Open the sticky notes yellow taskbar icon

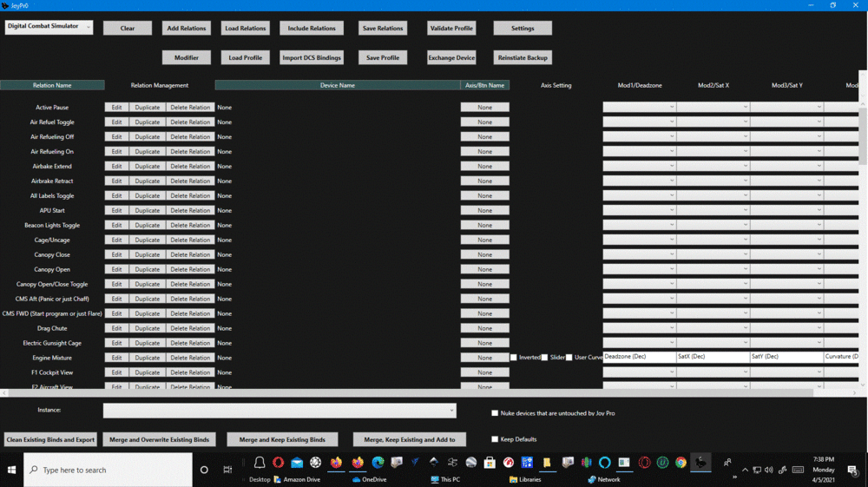[x=546, y=462]
